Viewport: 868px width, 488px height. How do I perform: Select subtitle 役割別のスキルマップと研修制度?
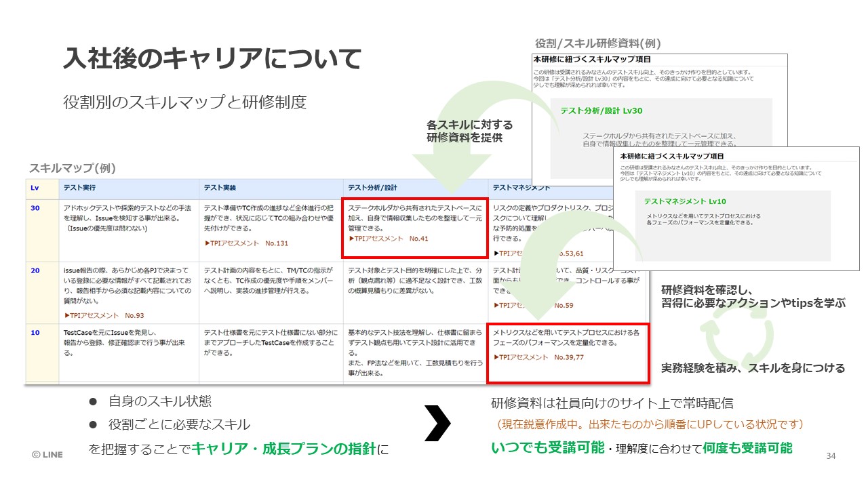click(184, 102)
